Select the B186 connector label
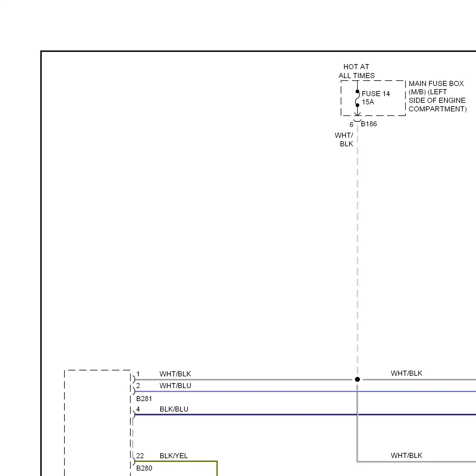Viewport: 476px width, 476px height. 369,124
